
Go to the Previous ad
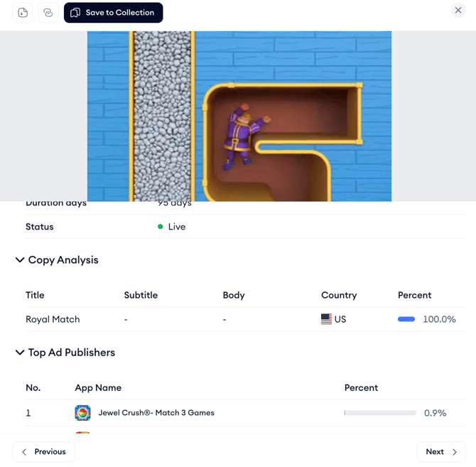click(x=44, y=452)
